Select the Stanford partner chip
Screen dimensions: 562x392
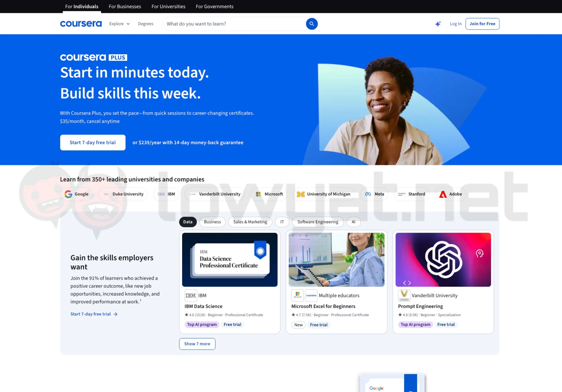point(412,194)
